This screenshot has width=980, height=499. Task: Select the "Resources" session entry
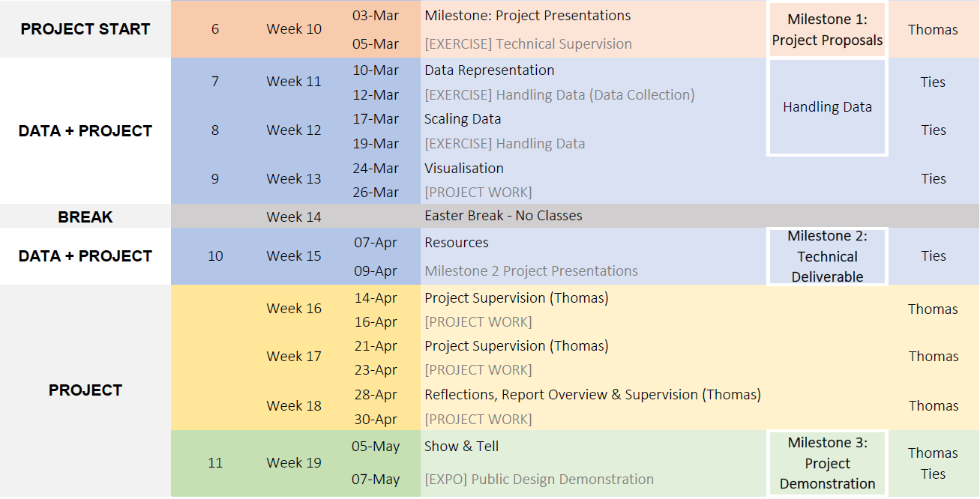[x=457, y=243]
